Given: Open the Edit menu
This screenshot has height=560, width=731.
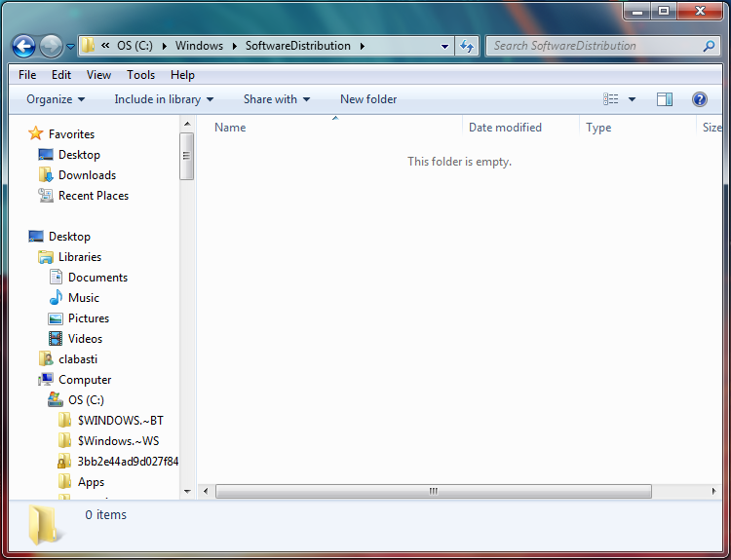Looking at the screenshot, I should tap(61, 75).
